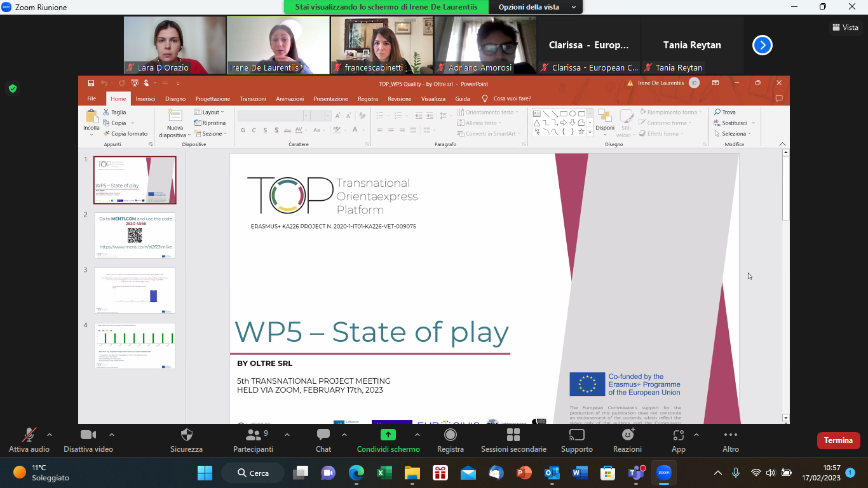
Task: Expand video options arrow beside Disattiva video
Action: point(112,435)
